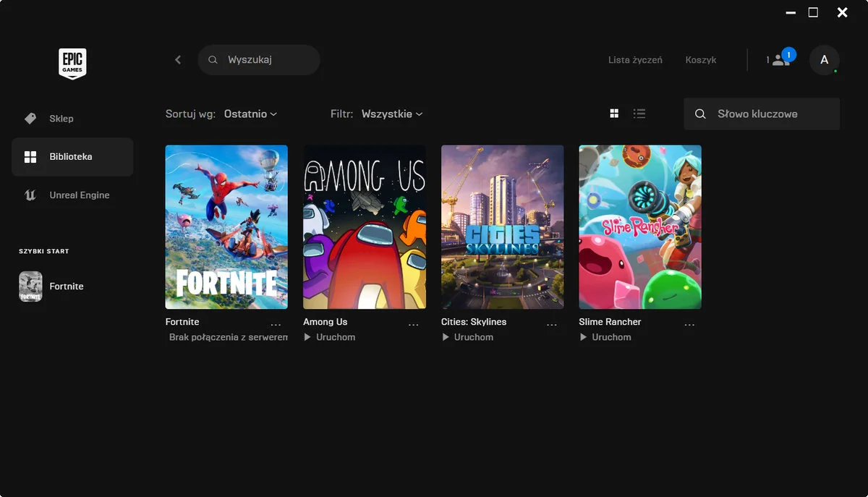
Task: Go to the Sklep section
Action: pos(61,119)
